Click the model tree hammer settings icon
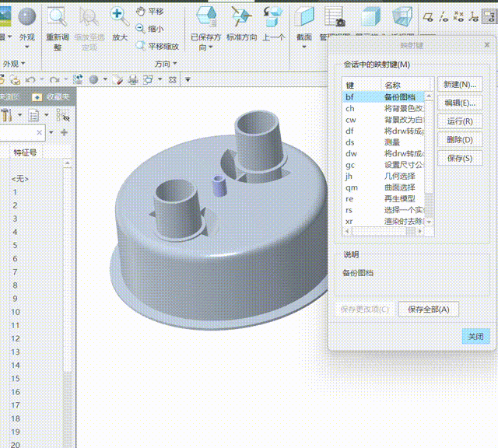The height and width of the screenshot is (448, 498). [6, 114]
